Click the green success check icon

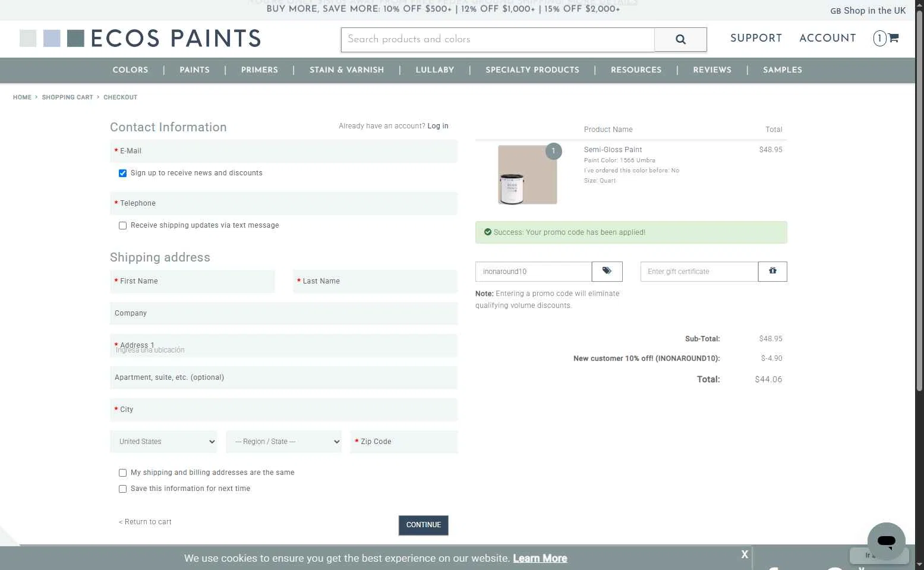[x=488, y=232]
